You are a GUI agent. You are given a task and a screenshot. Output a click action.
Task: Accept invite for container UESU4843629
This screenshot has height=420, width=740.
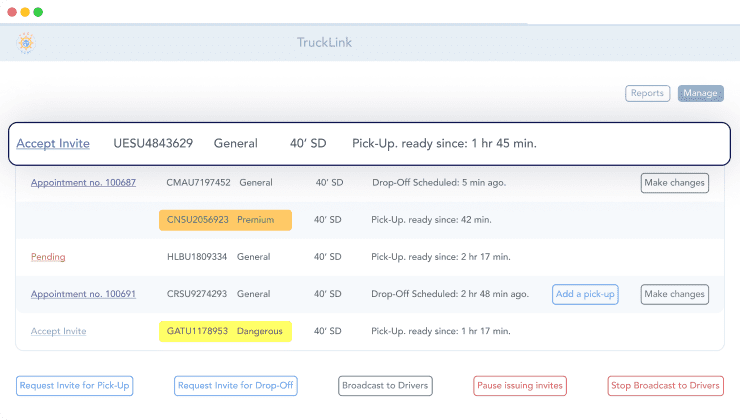tap(53, 144)
